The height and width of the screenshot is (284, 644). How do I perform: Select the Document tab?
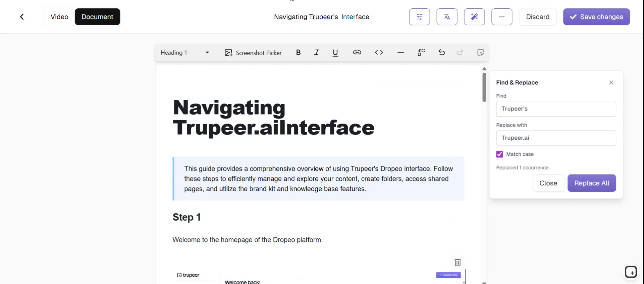97,17
